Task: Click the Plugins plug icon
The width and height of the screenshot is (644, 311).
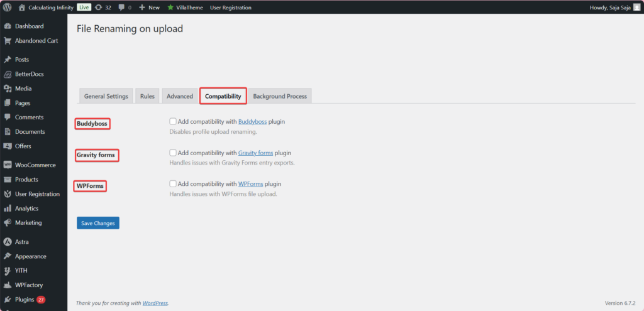Action: (x=8, y=300)
